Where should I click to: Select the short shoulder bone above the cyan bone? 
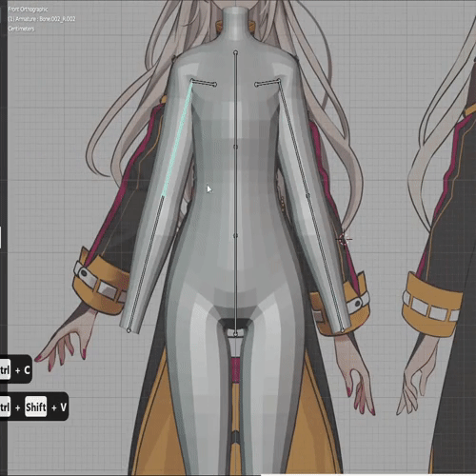pyautogui.click(x=204, y=83)
